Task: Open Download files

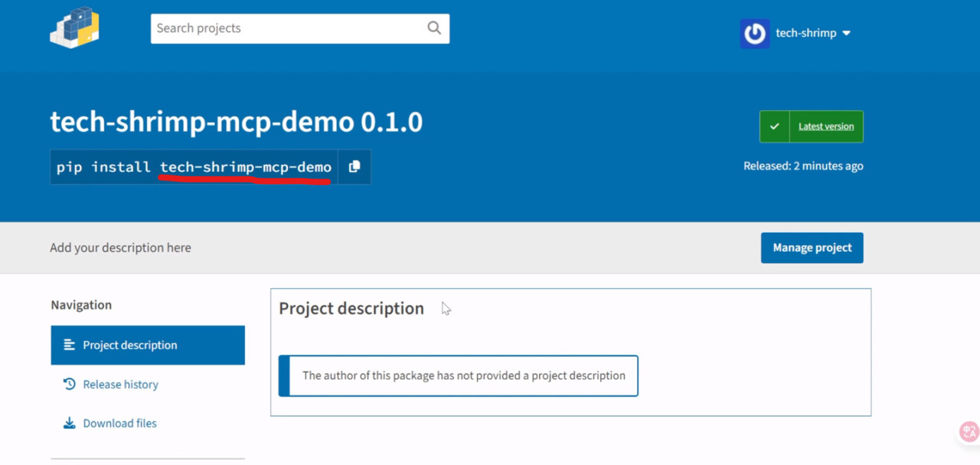Action: [119, 423]
